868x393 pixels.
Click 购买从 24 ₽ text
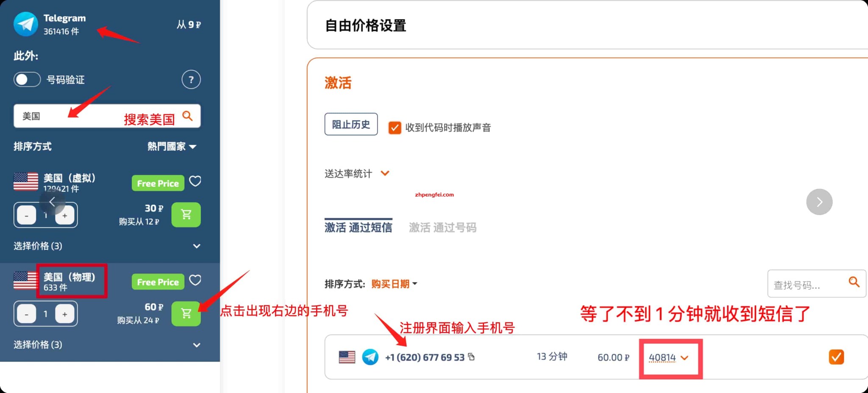pos(138,320)
